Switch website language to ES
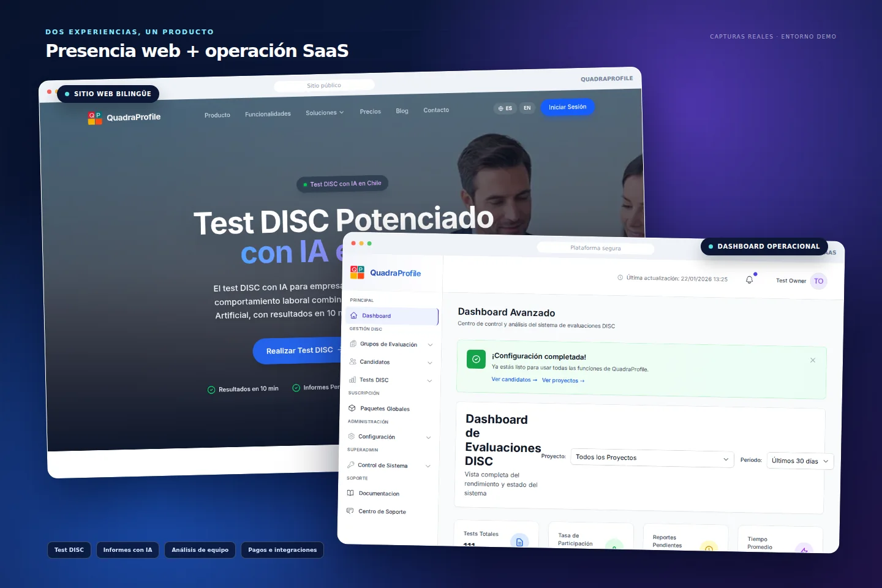This screenshot has height=588, width=882. click(x=505, y=108)
